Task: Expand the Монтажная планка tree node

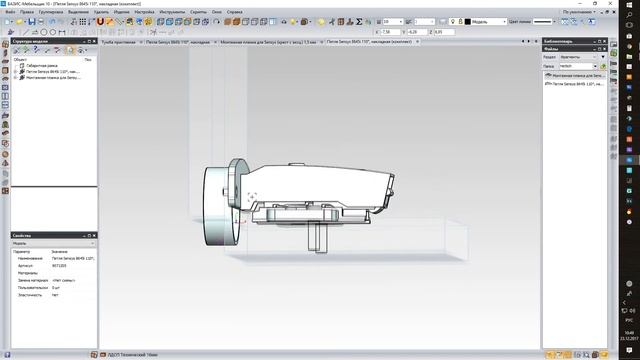Action: pos(16,78)
